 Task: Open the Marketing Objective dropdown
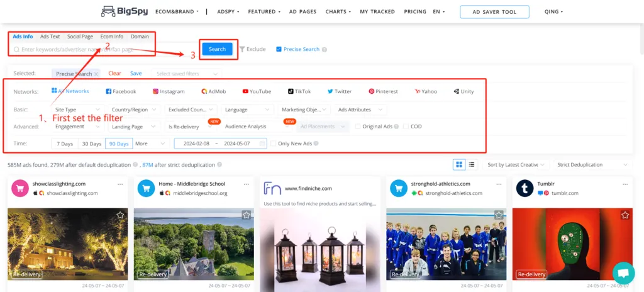tap(304, 109)
